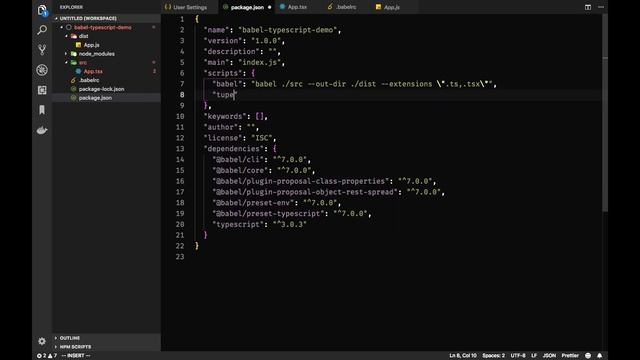Click the -- INSERT -- Vim mode indicator
Viewport: 640px width, 360px height.
pyautogui.click(x=76, y=356)
